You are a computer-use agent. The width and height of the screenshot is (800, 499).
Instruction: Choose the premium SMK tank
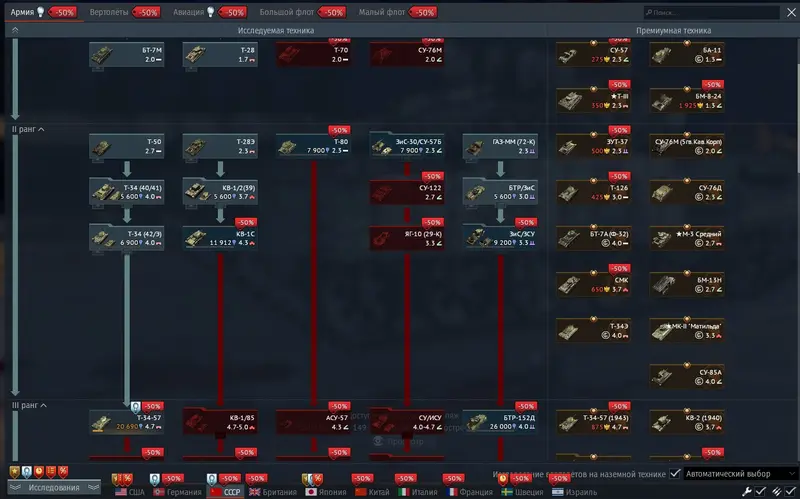click(x=591, y=283)
